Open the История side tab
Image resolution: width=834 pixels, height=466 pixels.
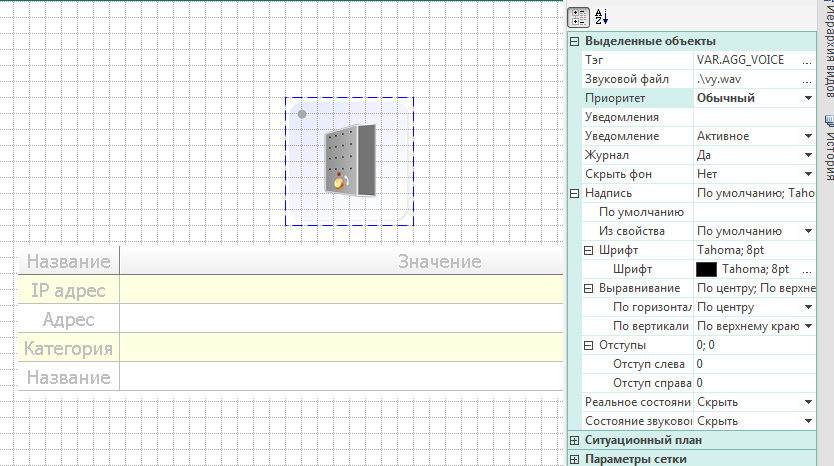click(827, 146)
